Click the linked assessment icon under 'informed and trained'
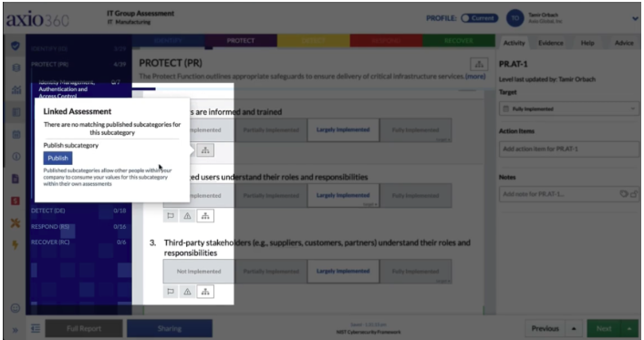This screenshot has height=340, width=644. 205,150
